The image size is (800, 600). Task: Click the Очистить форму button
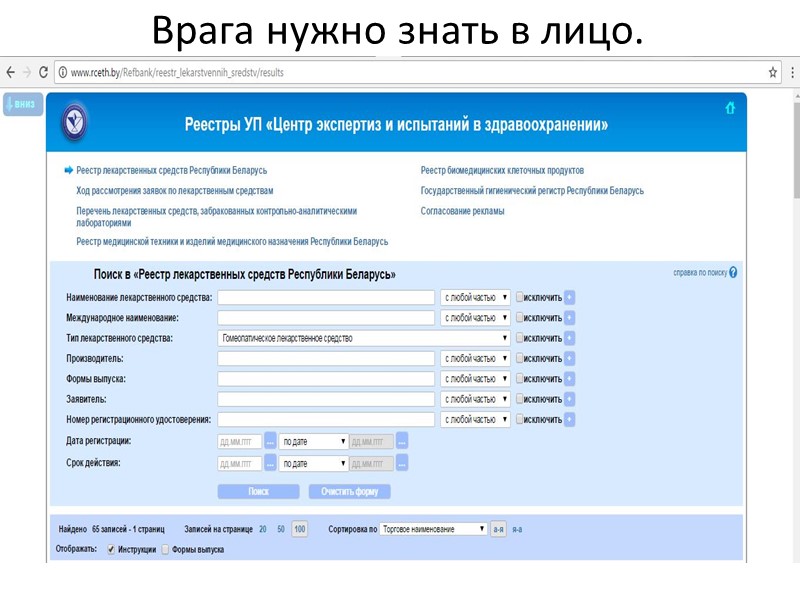point(349,491)
